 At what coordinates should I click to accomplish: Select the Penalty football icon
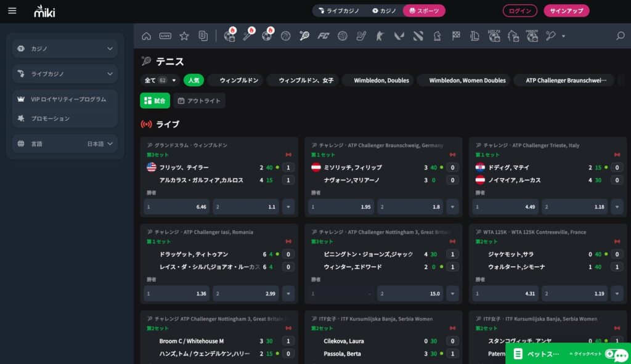coord(532,36)
